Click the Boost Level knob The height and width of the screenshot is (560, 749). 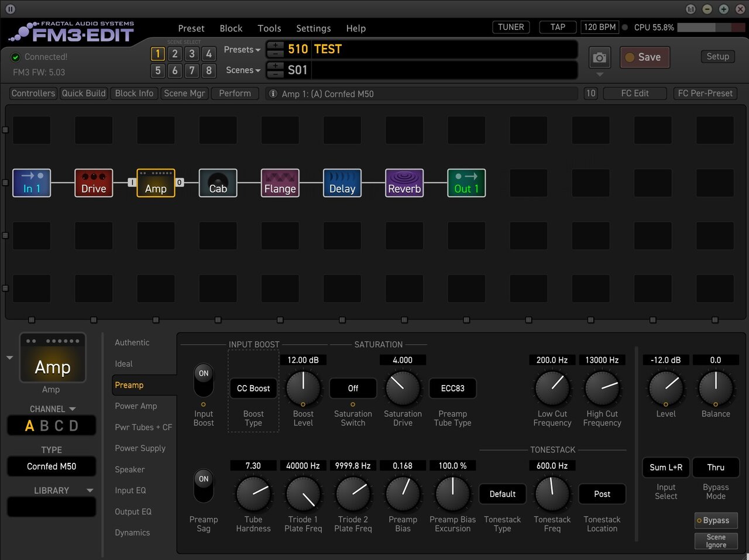pos(303,387)
